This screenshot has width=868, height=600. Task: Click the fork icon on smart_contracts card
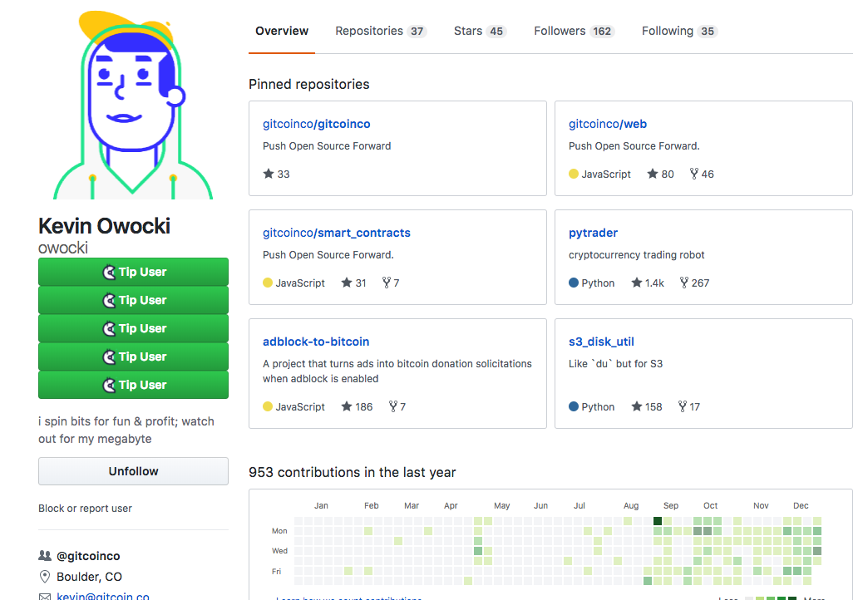pos(387,283)
